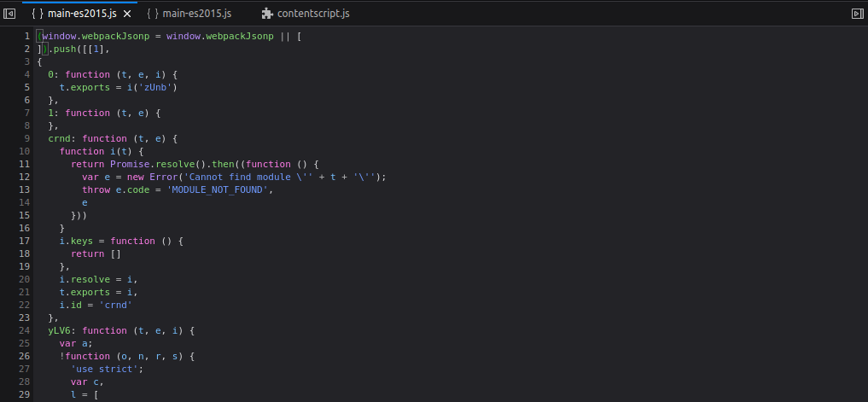This screenshot has width=868, height=402.
Task: Open the contentscript.js tab
Action: [313, 14]
